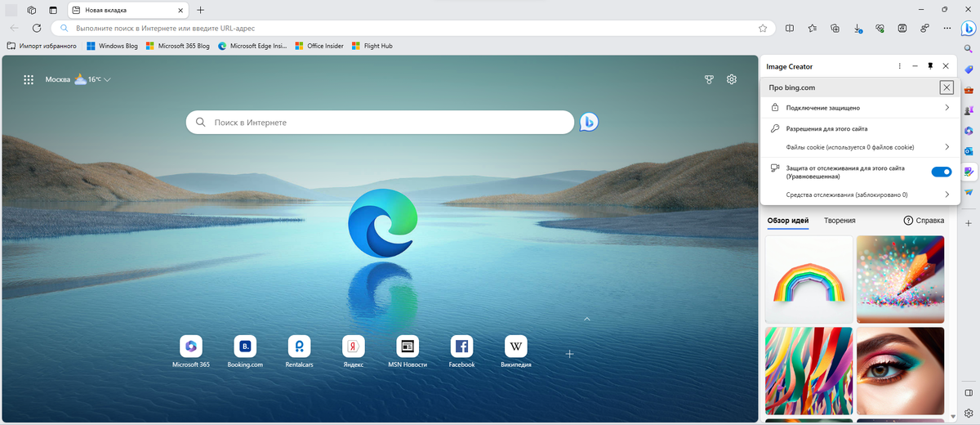Open Browser essentials heart icon
This screenshot has width=980, height=425.
880,28
